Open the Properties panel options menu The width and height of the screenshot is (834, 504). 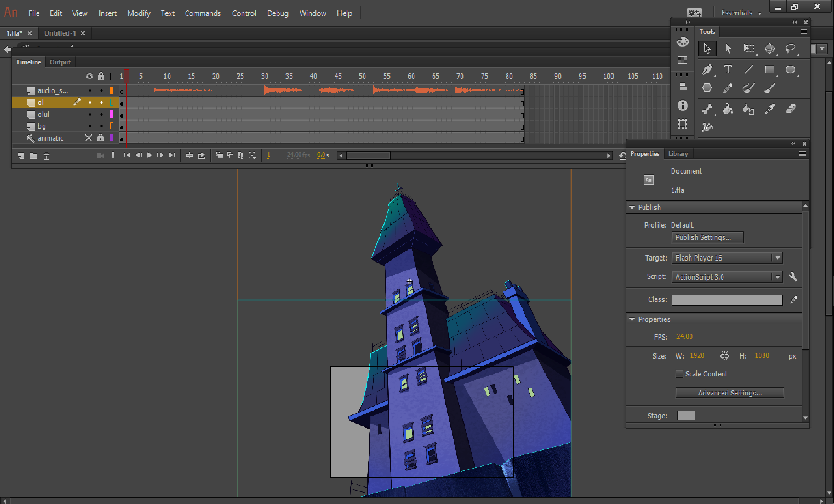[x=802, y=154]
